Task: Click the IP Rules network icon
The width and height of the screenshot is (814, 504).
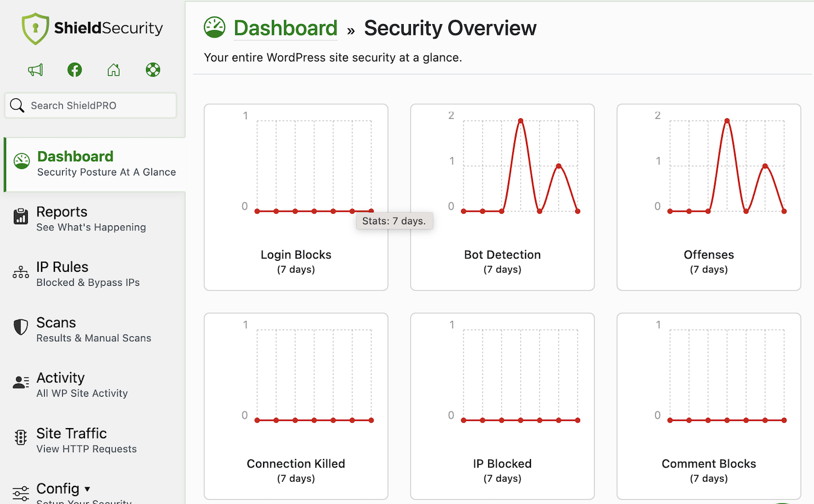Action: coord(21,272)
